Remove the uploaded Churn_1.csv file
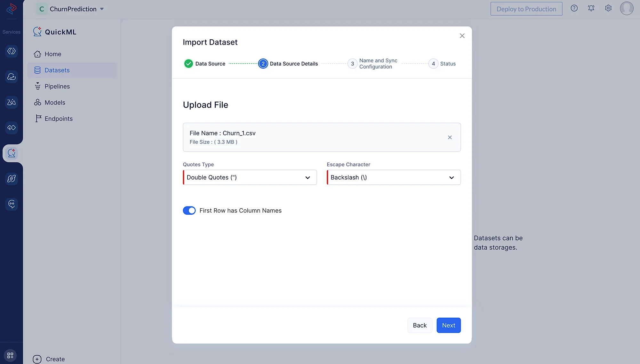640x364 pixels. pos(450,137)
